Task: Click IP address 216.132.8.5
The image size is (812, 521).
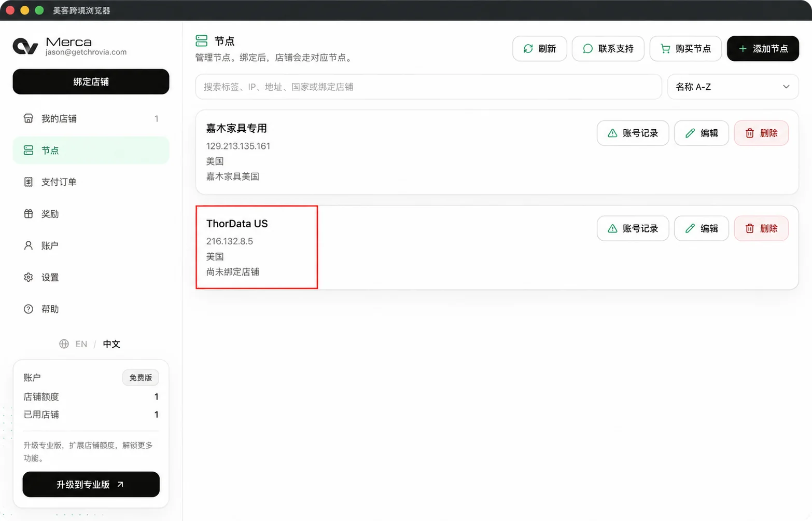Action: [230, 241]
